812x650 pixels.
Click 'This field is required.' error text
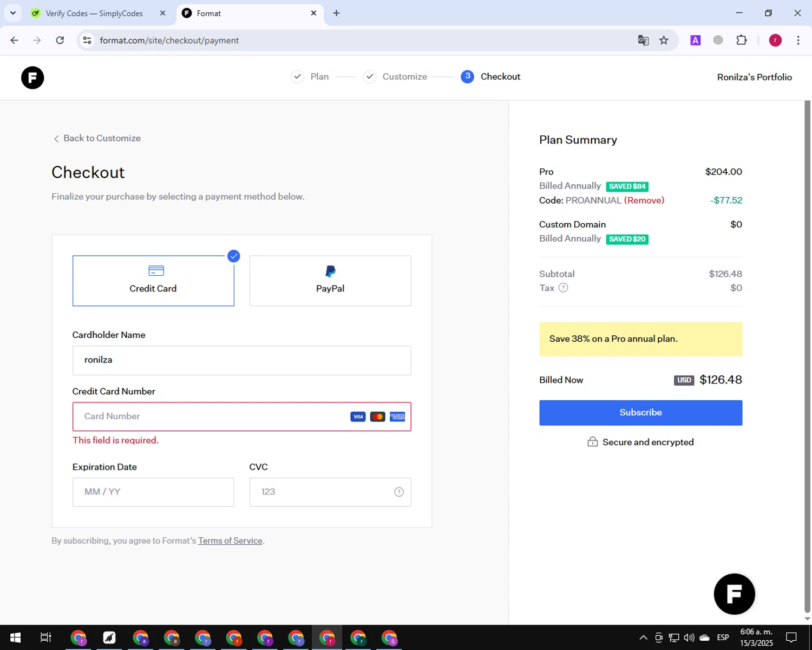coord(116,440)
